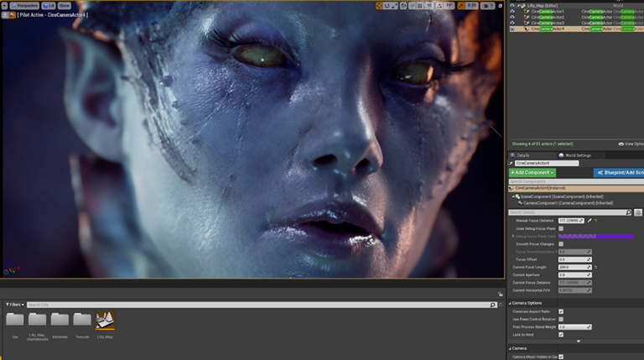This screenshot has width=644, height=360.
Task: Click the green Add Component button
Action: 532,172
